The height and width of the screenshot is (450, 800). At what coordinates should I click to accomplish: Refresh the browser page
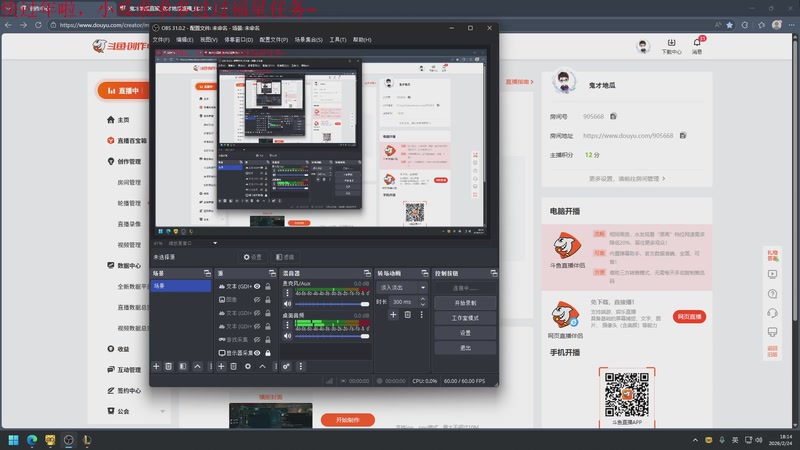tap(38, 24)
